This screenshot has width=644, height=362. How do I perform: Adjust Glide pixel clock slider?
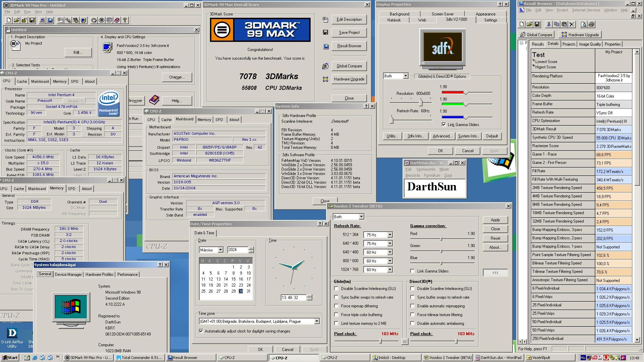(x=380, y=341)
